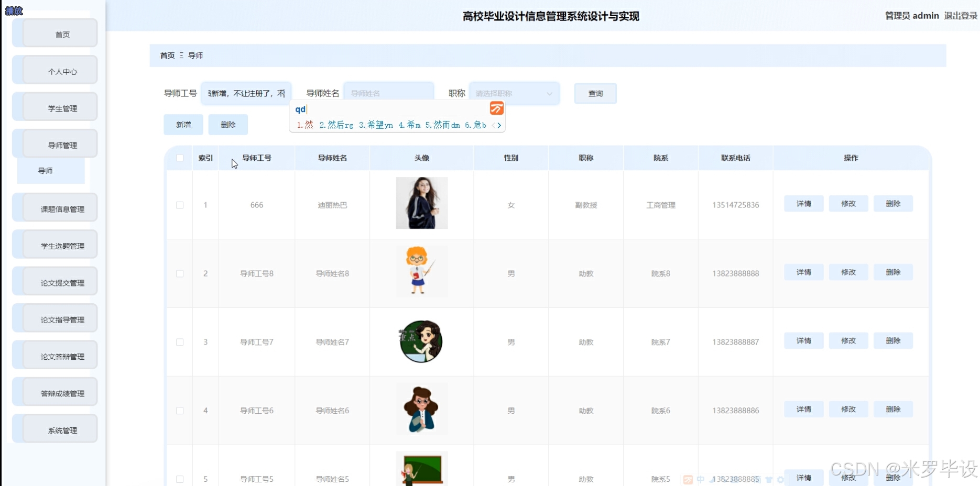Open round avatar in 导师姓名7 row
980x486 pixels.
coord(422,341)
